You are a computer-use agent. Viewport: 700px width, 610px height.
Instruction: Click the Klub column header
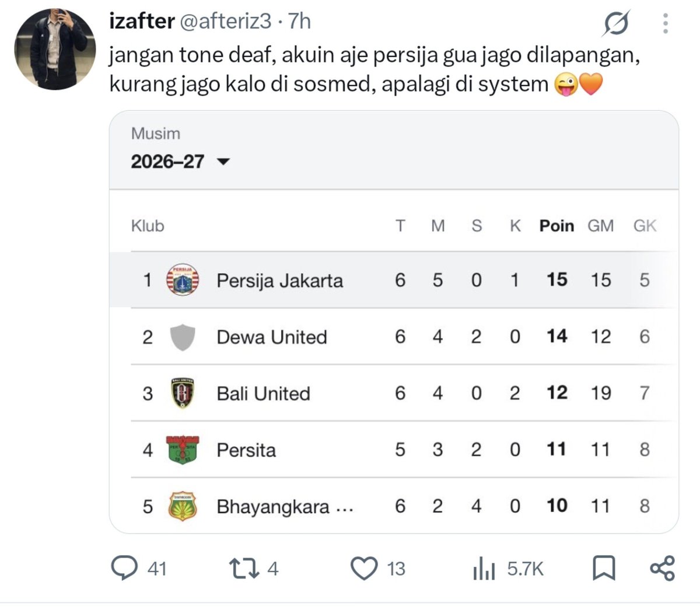[x=148, y=226]
